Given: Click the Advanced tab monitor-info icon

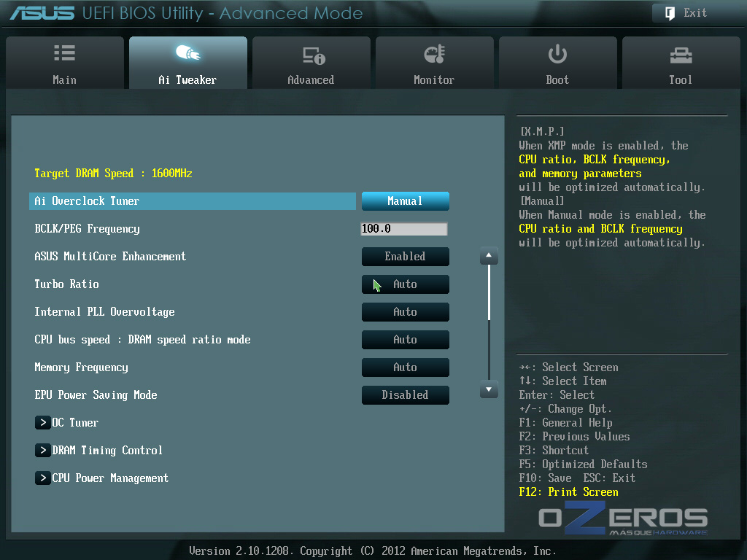Looking at the screenshot, I should tap(314, 55).
